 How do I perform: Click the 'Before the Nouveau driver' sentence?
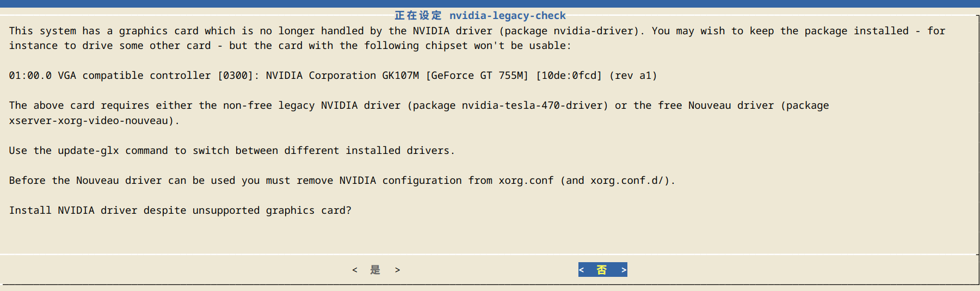click(85, 181)
